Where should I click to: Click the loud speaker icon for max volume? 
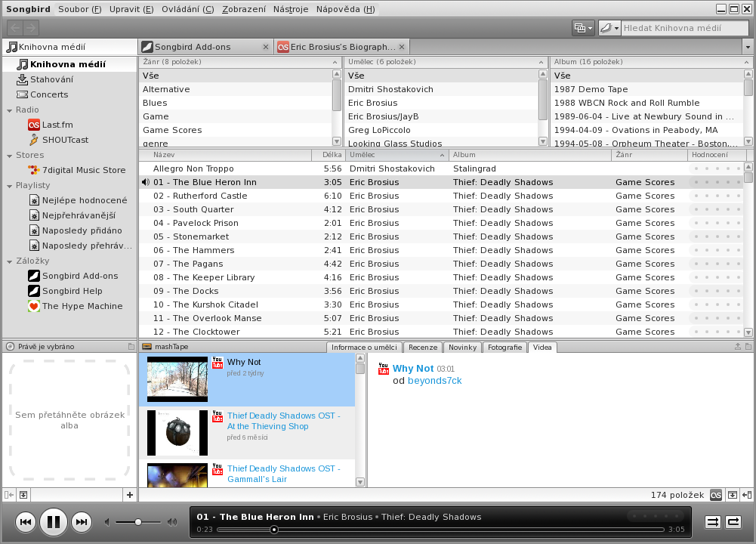coord(172,522)
